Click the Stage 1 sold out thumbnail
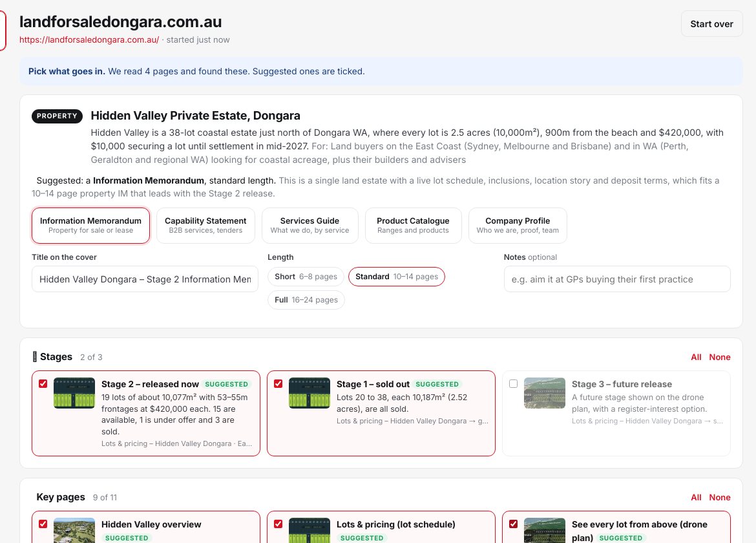Image resolution: width=756 pixels, height=543 pixels. 310,393
